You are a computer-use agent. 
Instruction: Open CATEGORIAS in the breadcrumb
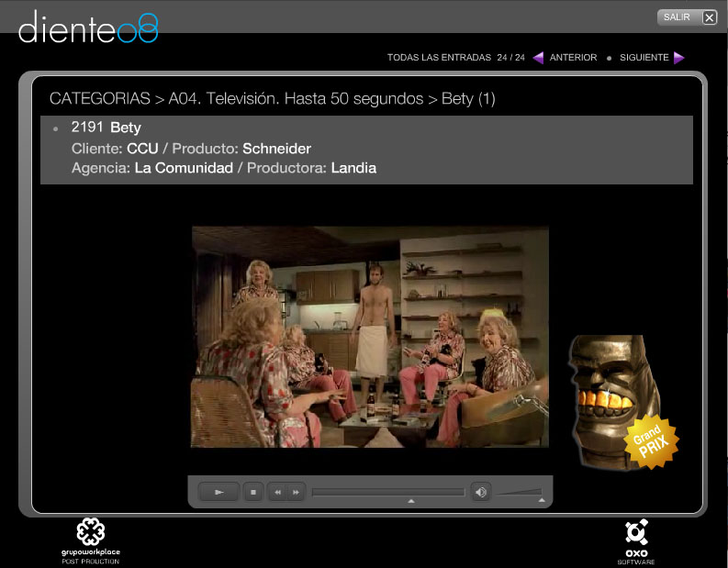click(100, 98)
